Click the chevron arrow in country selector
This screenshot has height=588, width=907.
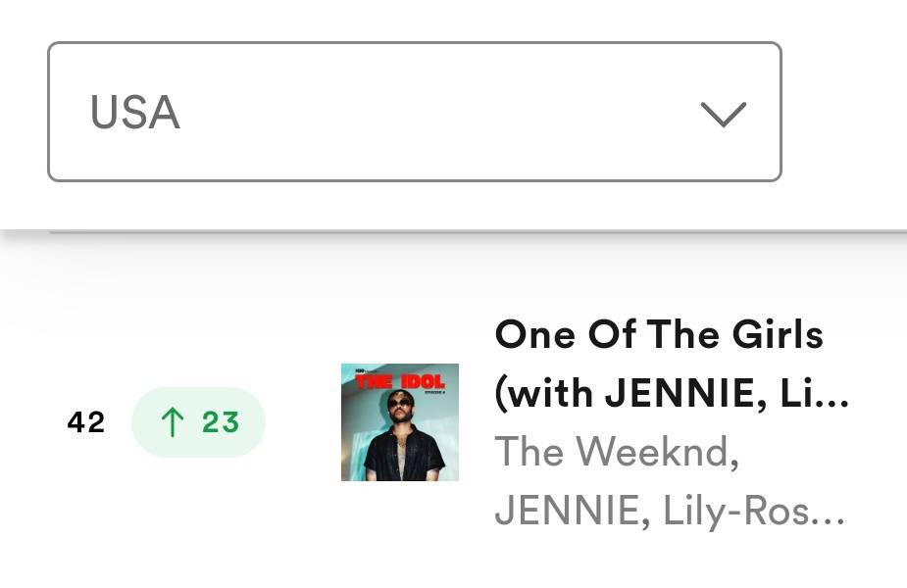point(723,114)
